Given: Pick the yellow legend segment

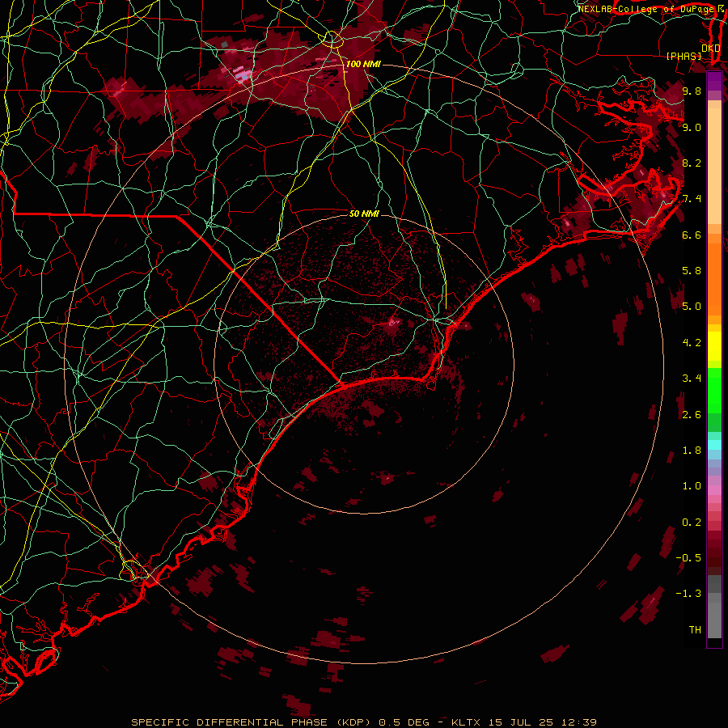Looking at the screenshot, I should click(x=714, y=346).
